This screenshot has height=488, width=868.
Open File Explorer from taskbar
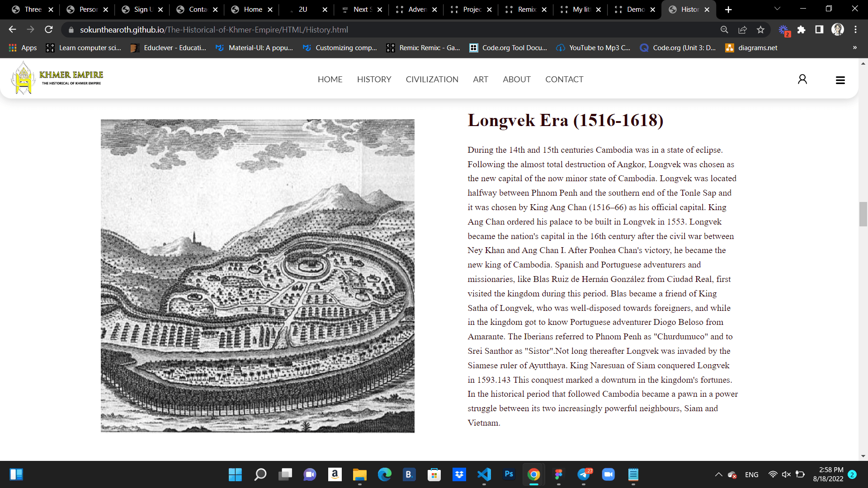(x=360, y=474)
